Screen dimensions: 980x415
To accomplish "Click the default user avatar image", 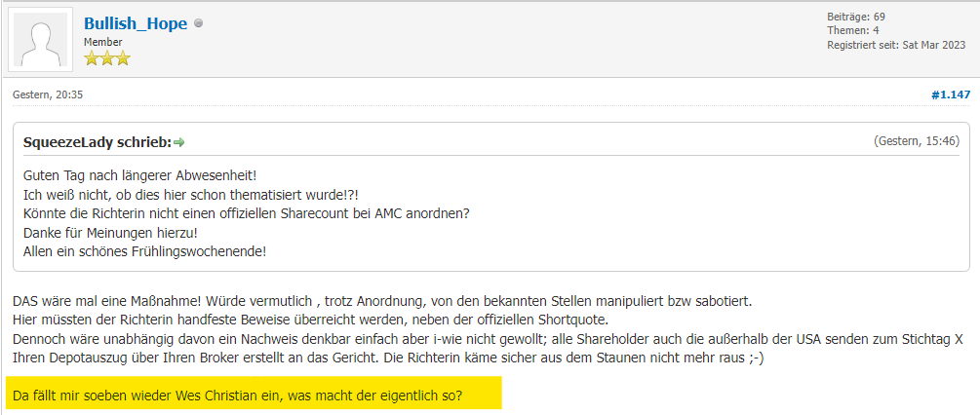I will click(40, 40).
